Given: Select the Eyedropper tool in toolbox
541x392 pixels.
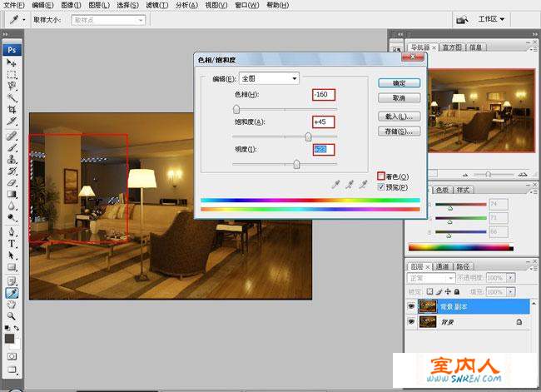Looking at the screenshot, I should (12, 293).
